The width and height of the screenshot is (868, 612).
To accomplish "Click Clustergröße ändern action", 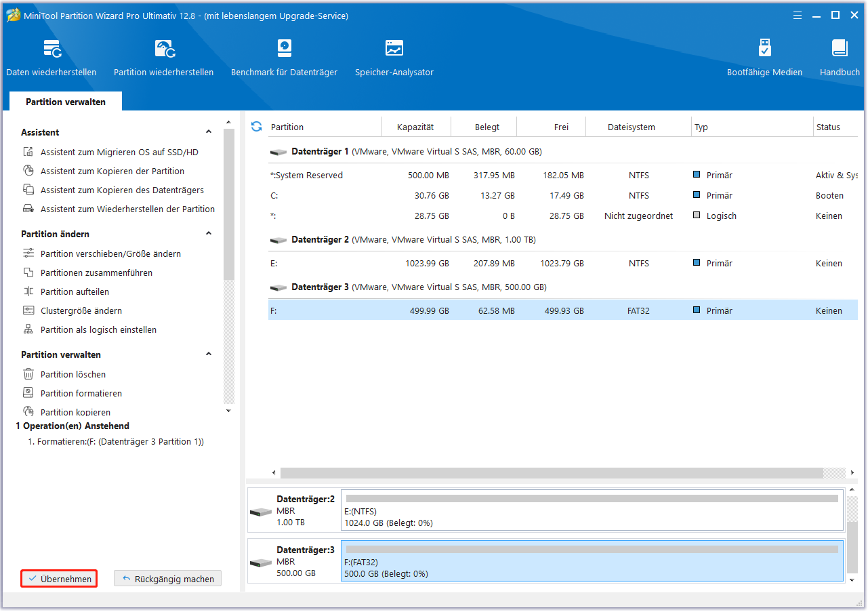I will (x=81, y=311).
